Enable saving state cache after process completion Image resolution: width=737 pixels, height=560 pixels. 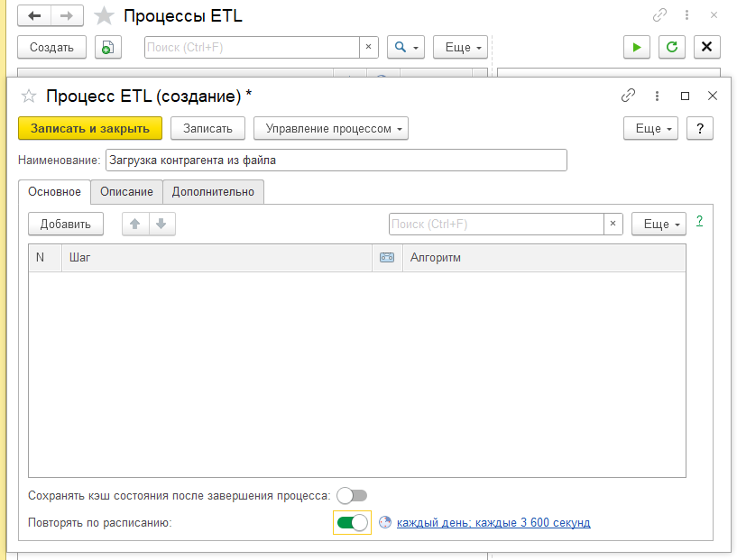351,495
